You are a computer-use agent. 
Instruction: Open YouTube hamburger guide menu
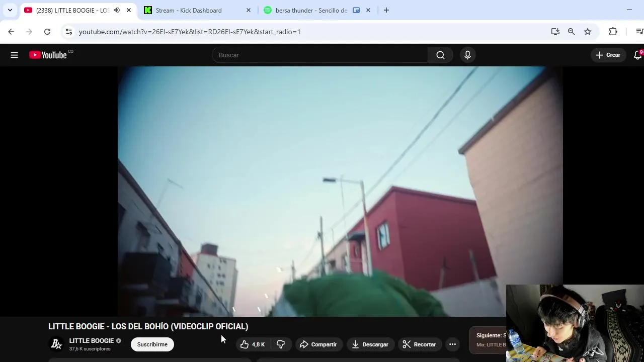click(x=14, y=55)
